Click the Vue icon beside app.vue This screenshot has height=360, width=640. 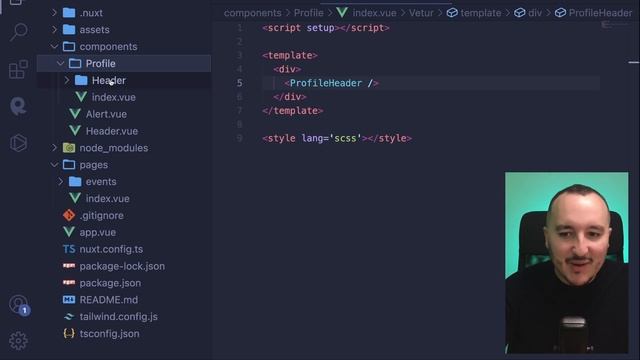click(69, 232)
